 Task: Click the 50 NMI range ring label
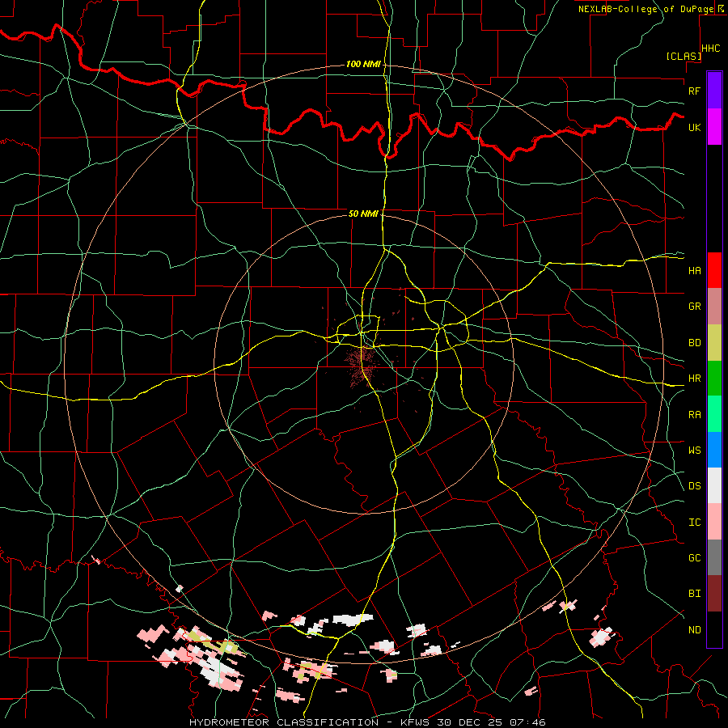tap(363, 214)
